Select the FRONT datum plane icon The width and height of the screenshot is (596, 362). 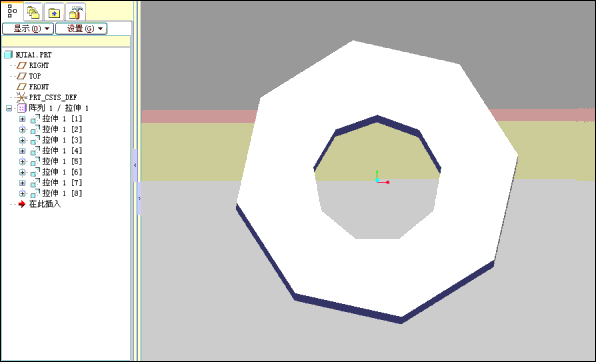tap(22, 87)
